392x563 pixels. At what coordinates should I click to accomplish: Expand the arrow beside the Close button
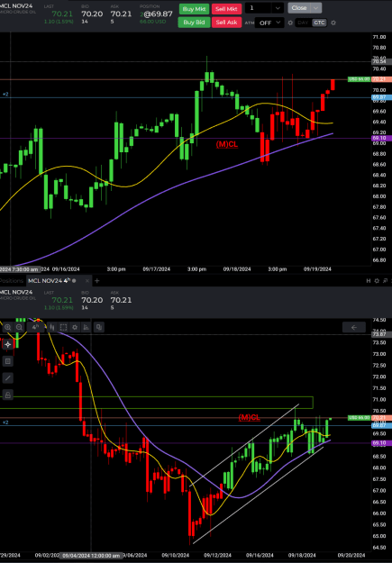coord(315,8)
